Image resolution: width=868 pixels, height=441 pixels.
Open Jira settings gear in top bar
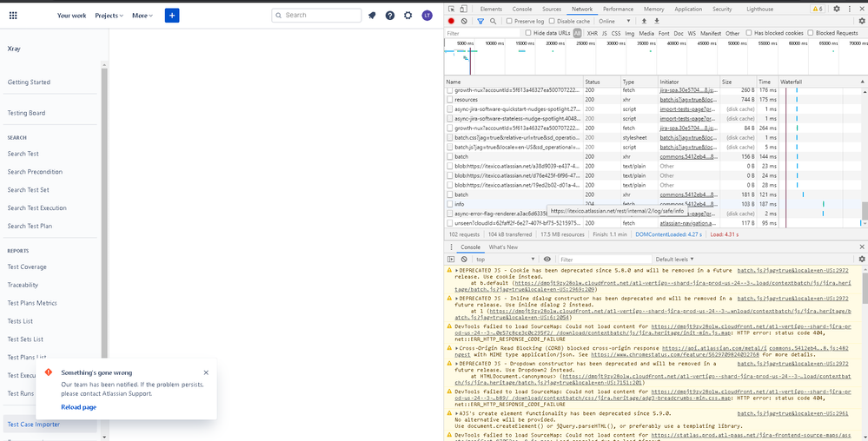pyautogui.click(x=408, y=16)
